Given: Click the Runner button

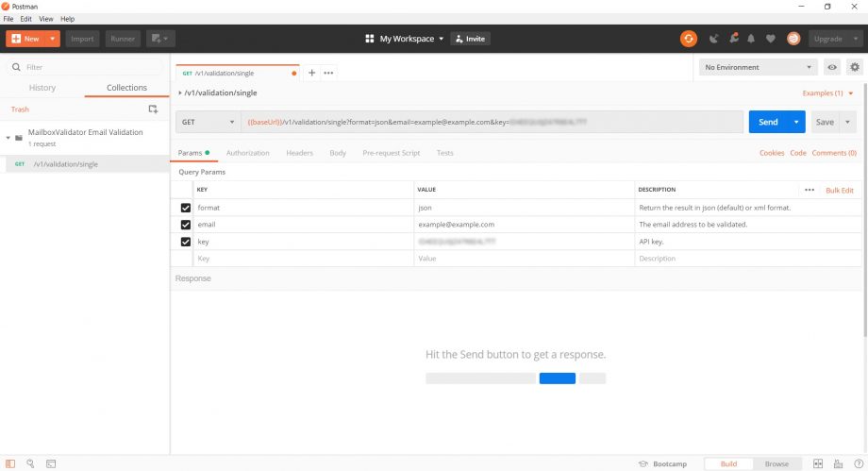Looking at the screenshot, I should 123,39.
